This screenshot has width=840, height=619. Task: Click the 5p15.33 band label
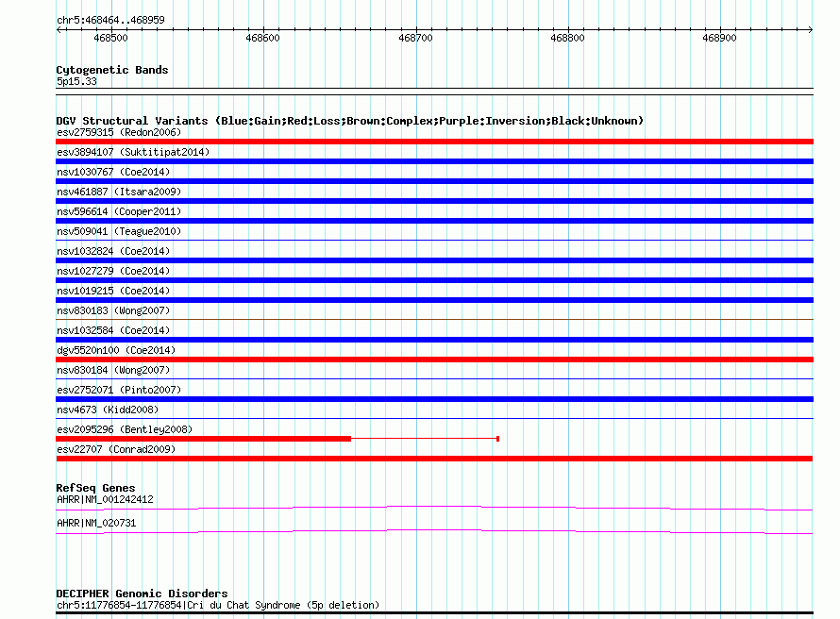tap(76, 81)
